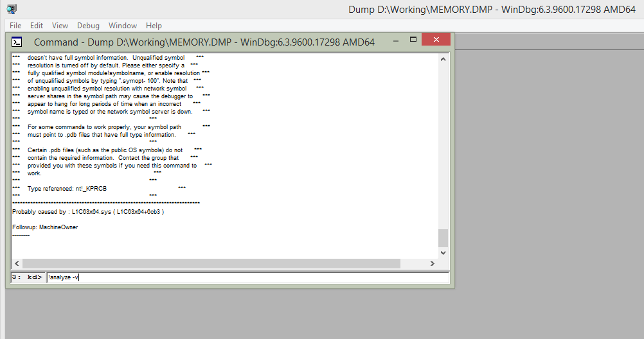
Task: Click the 'appear to hang for long periods' line
Action: pyautogui.click(x=104, y=104)
